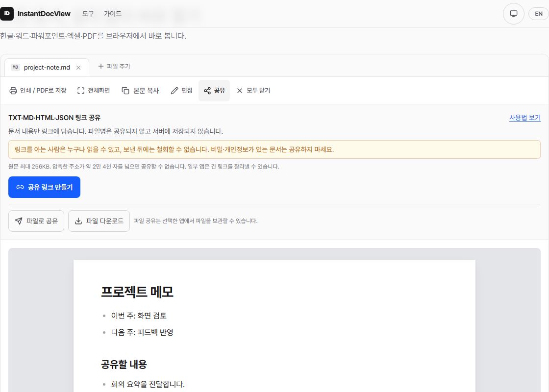The width and height of the screenshot is (549, 392).
Task: Add a file via 파일 추가
Action: pos(114,66)
